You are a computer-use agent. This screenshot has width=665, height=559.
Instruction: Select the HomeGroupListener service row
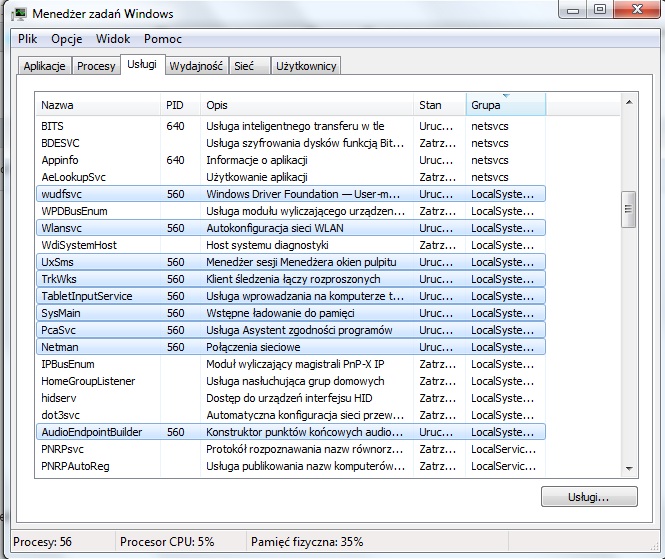[291, 381]
